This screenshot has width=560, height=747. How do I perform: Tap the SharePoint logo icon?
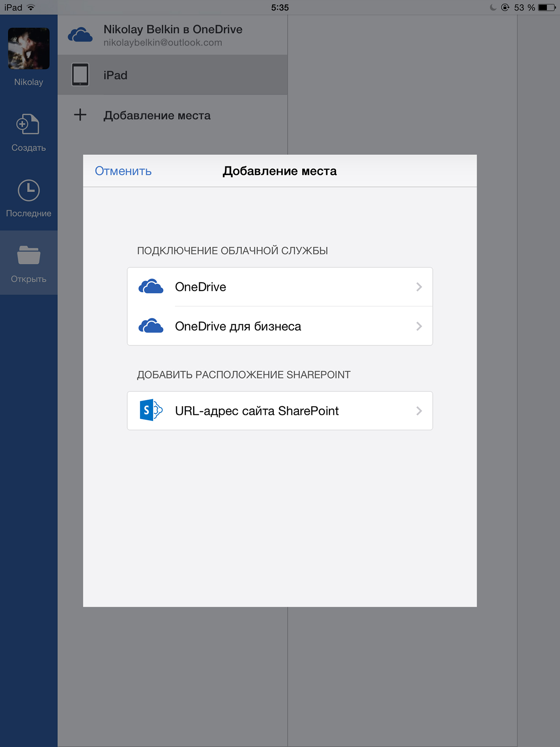151,410
